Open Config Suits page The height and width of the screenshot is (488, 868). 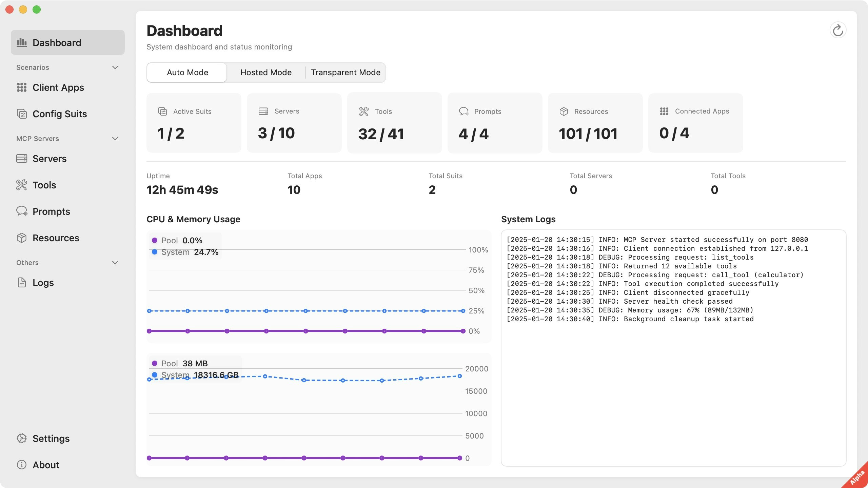click(68, 114)
